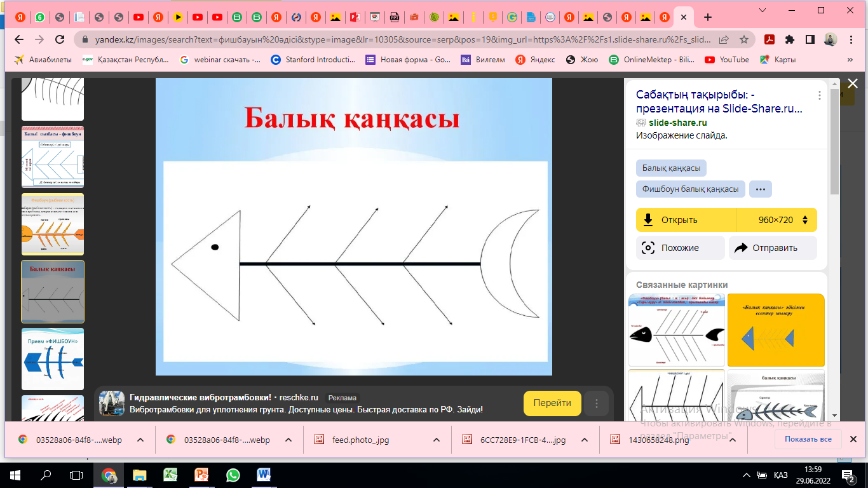Screen dimensions: 868x488
Task: Bookmark this page with star icon
Action: coord(743,39)
